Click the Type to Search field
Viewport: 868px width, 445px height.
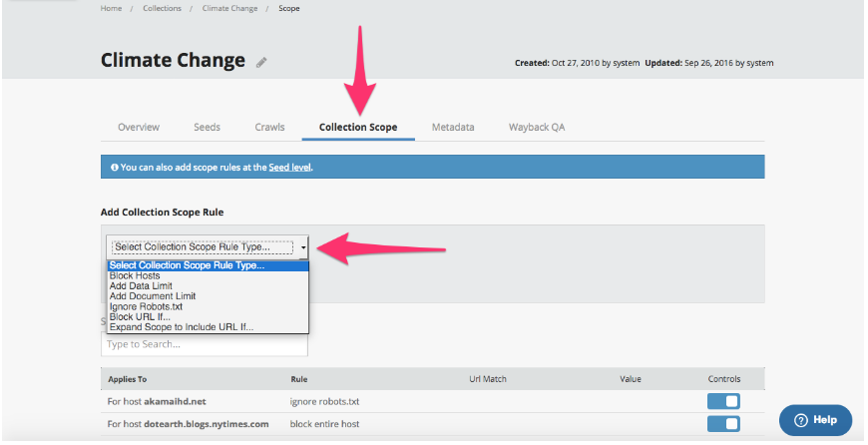pyautogui.click(x=204, y=344)
